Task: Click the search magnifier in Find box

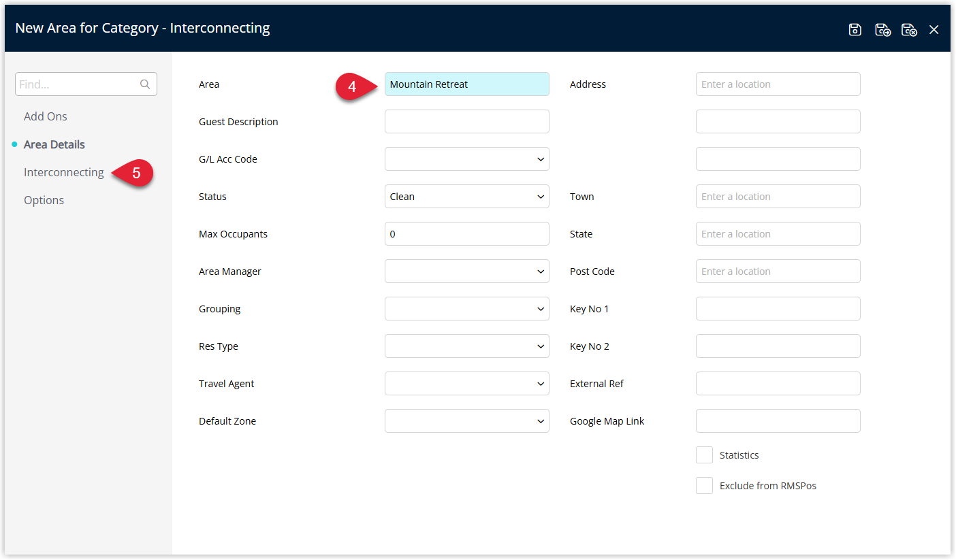Action: point(145,84)
